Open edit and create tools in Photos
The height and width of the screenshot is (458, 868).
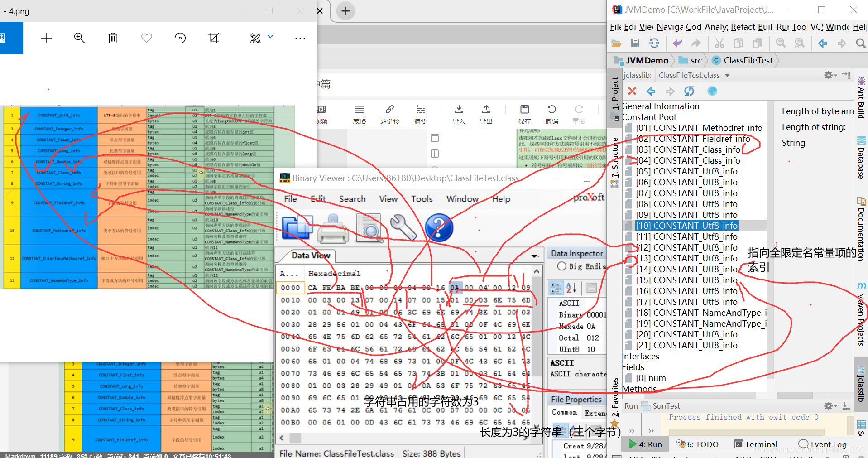[x=255, y=38]
